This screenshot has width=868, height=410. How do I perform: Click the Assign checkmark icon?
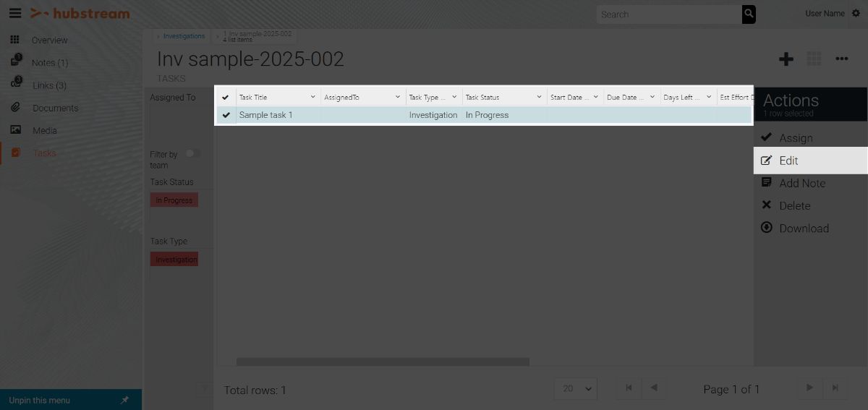coord(767,137)
